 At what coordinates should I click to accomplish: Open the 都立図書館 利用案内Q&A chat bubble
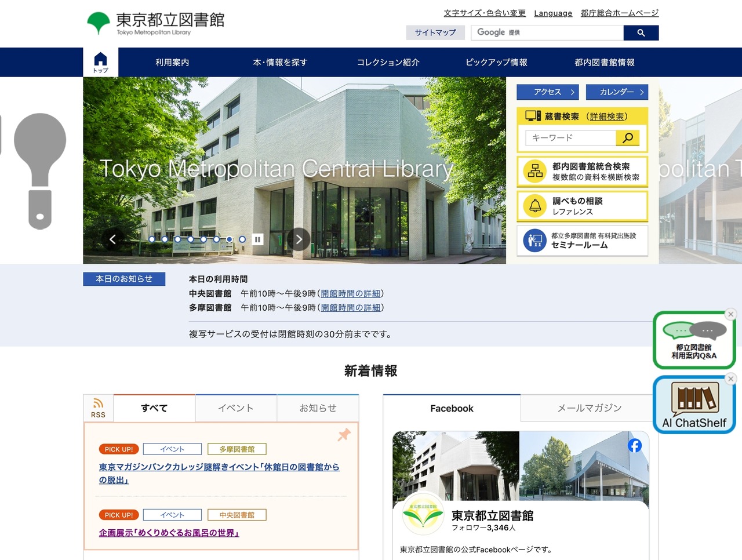pos(694,340)
